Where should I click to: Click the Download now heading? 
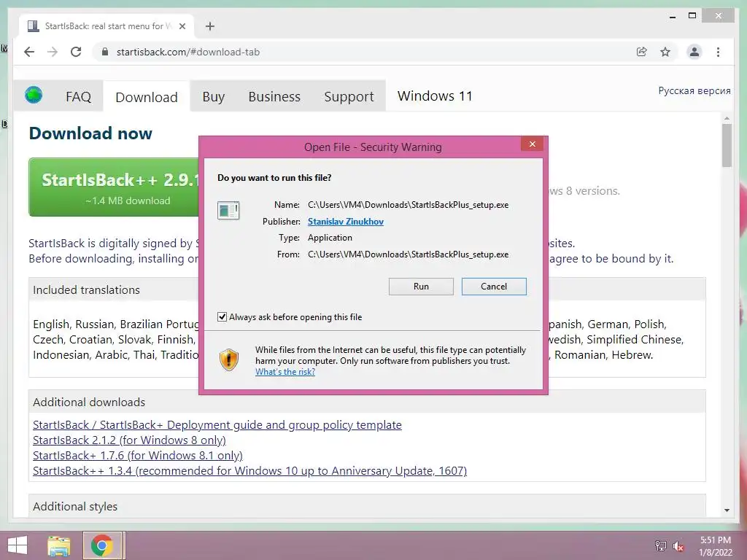pos(90,133)
